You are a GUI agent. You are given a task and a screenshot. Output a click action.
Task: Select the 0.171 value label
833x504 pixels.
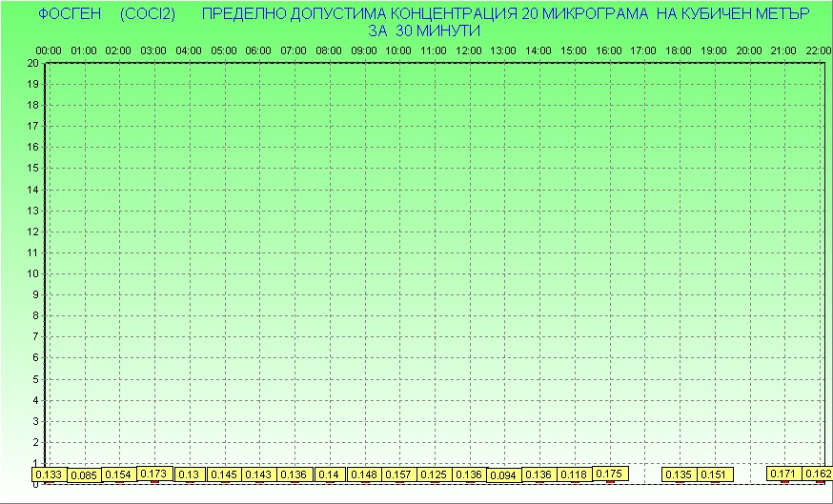click(783, 474)
